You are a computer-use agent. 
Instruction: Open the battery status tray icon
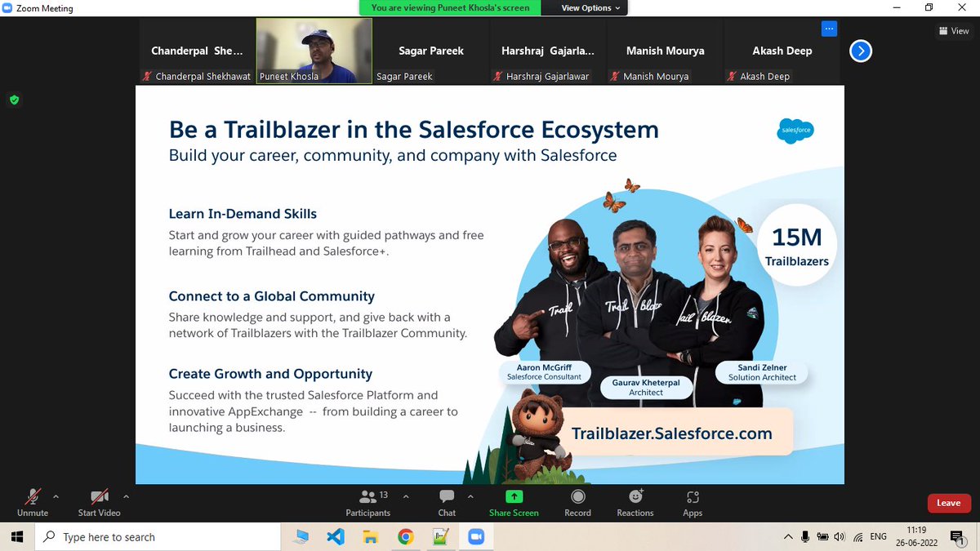coord(823,537)
